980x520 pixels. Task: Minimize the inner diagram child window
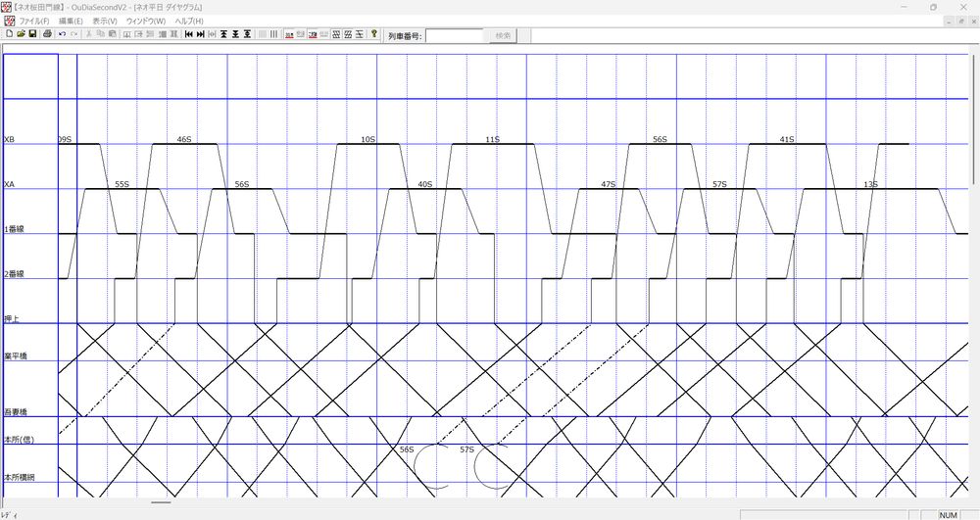point(948,21)
